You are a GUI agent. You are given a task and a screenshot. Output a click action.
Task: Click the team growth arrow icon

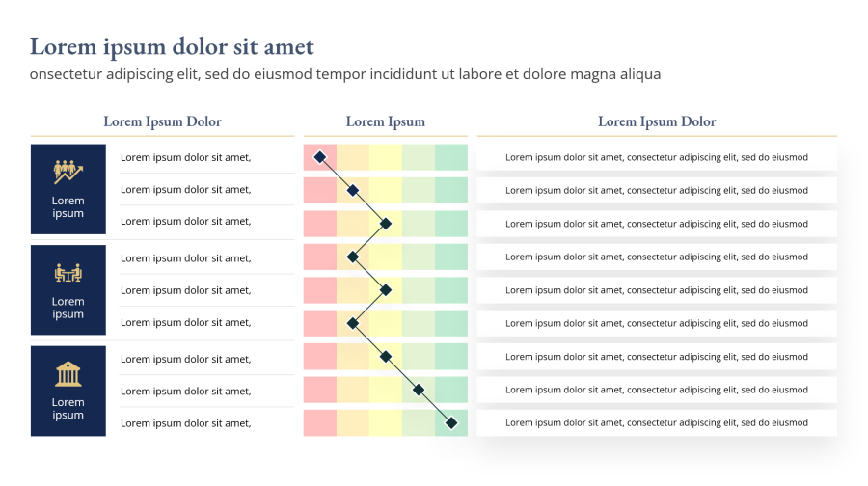(68, 172)
